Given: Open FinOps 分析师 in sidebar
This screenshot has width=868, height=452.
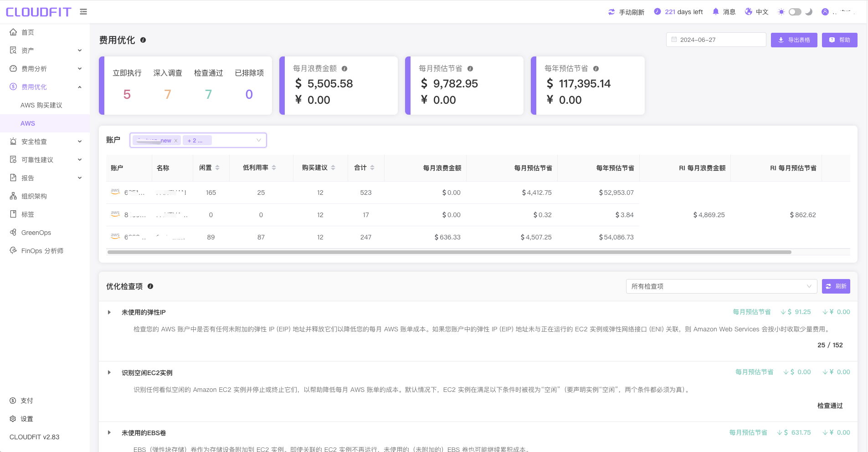Looking at the screenshot, I should coord(45,251).
